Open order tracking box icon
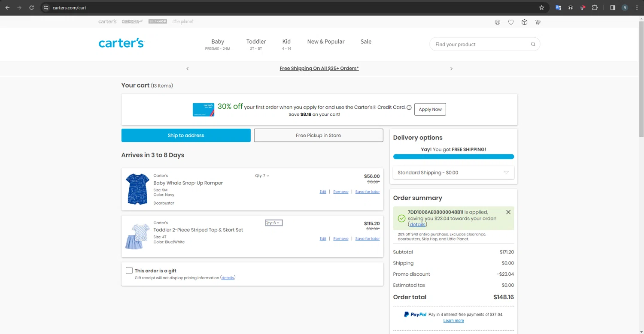 [x=524, y=22]
